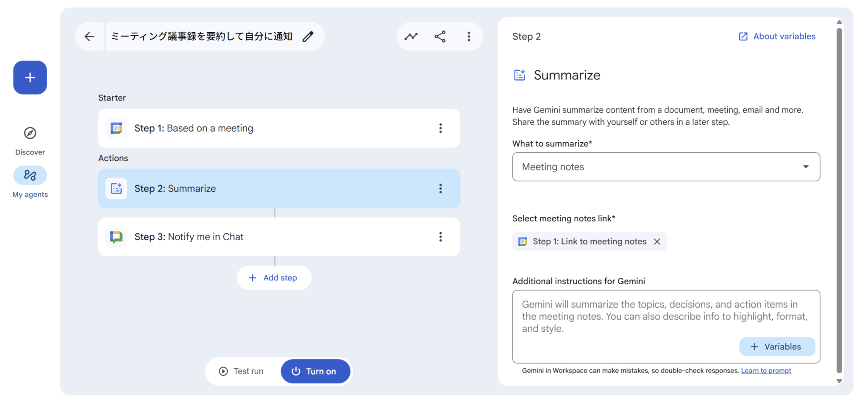Viewport: 868px width, 403px height.
Task: Turn on the agent
Action: pos(315,371)
